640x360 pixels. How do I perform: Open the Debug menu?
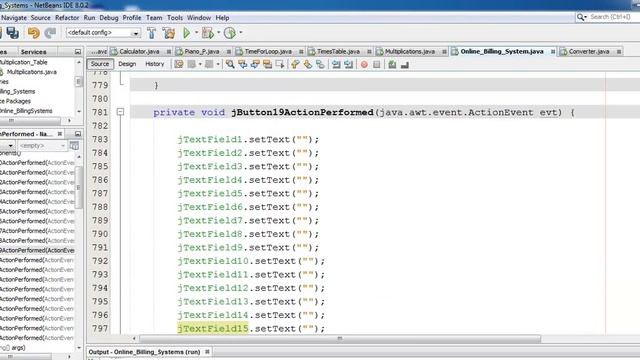coord(109,18)
